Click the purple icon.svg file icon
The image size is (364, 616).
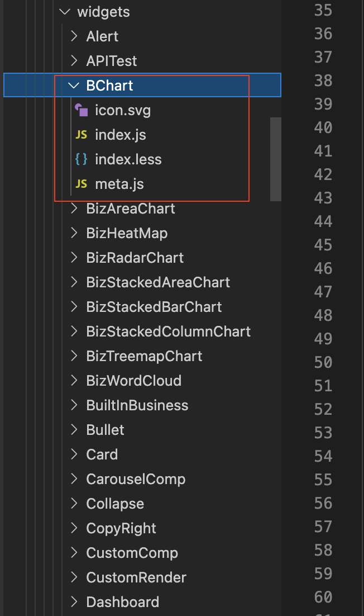(82, 110)
